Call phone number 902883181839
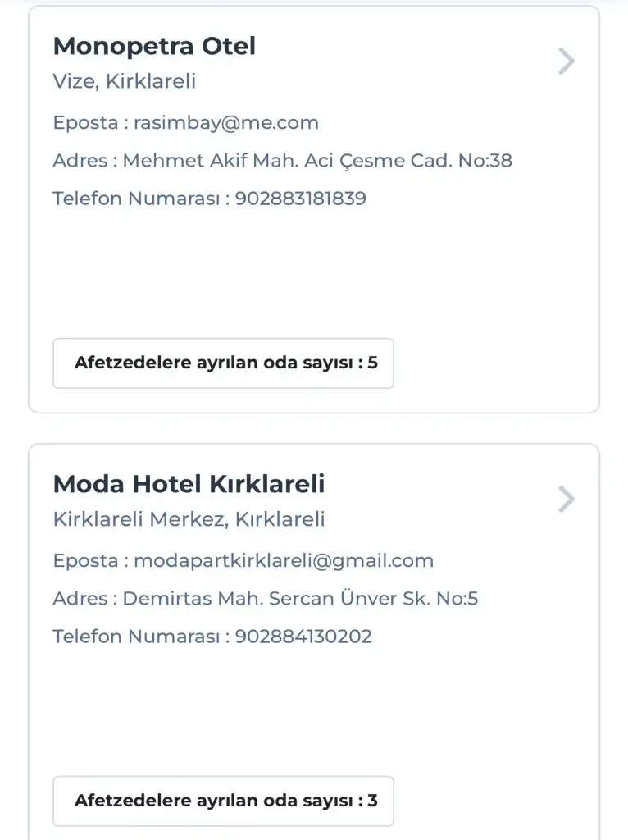The image size is (628, 840). tap(301, 199)
